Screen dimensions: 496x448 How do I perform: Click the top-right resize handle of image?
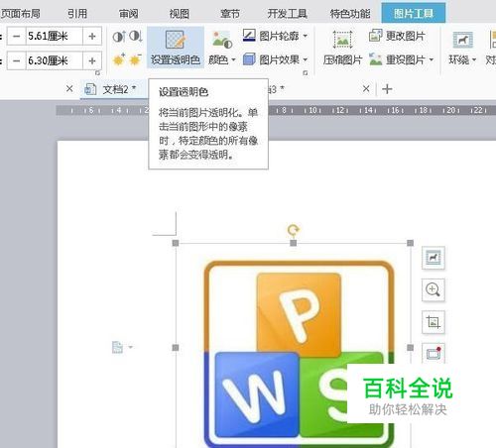tap(410, 243)
